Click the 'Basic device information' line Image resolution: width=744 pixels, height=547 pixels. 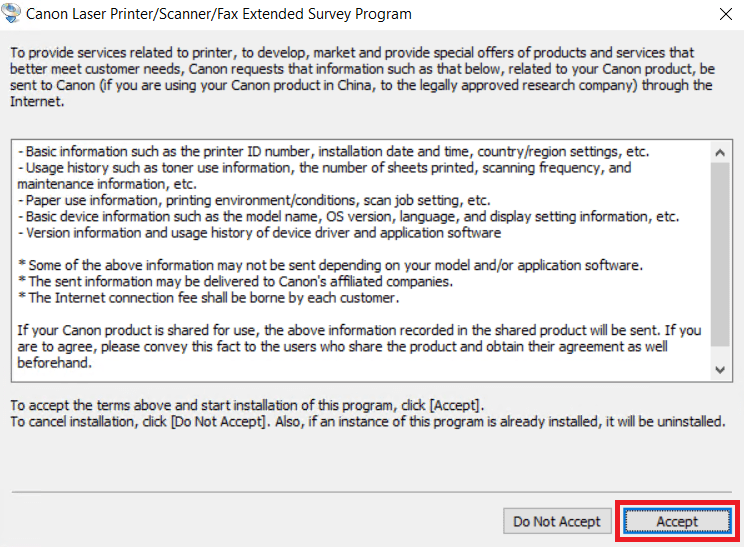tap(348, 217)
